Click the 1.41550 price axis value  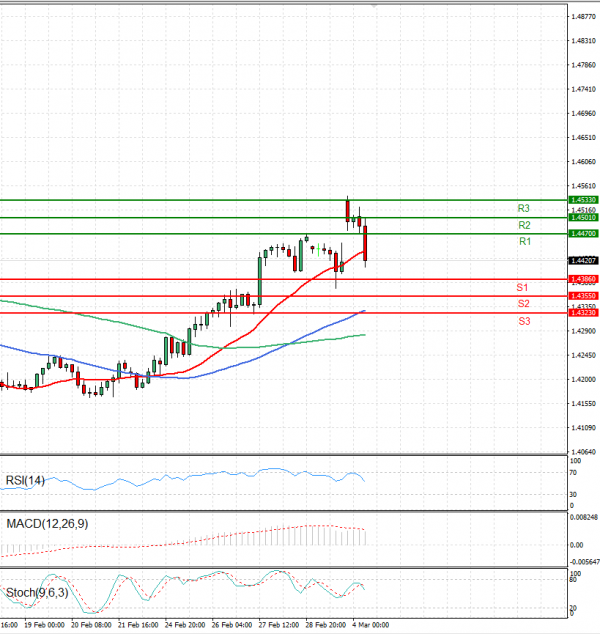[x=583, y=404]
